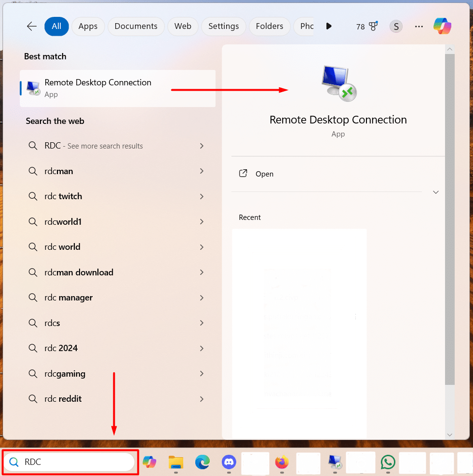Select the rdc 2024 suggestion
The width and height of the screenshot is (473, 476).
pos(118,348)
